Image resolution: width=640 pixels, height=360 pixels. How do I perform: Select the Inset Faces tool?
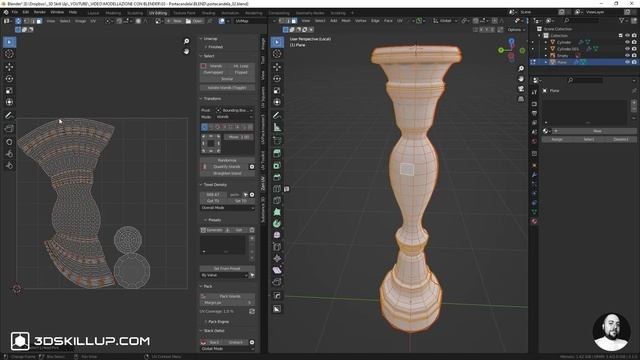point(277,165)
